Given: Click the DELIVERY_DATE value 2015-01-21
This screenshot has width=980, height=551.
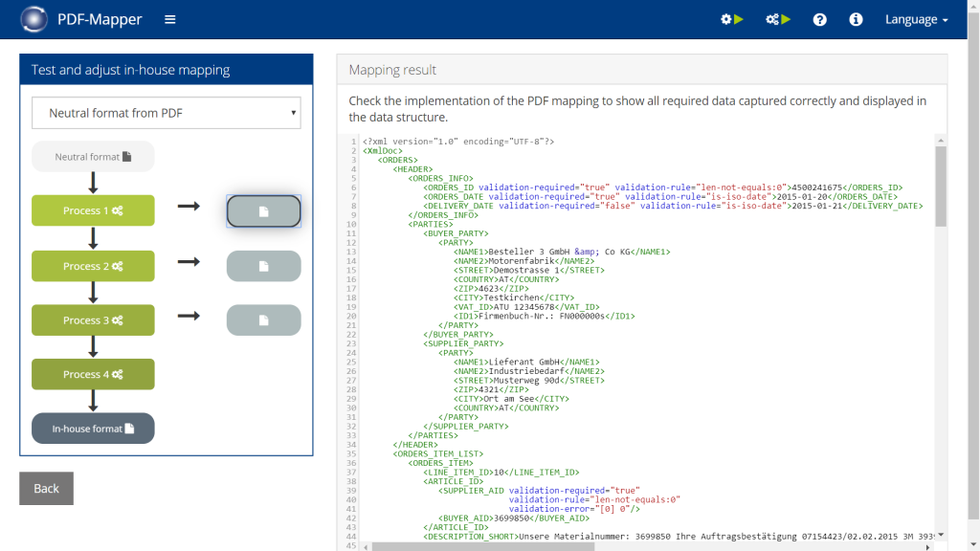Looking at the screenshot, I should 817,206.
